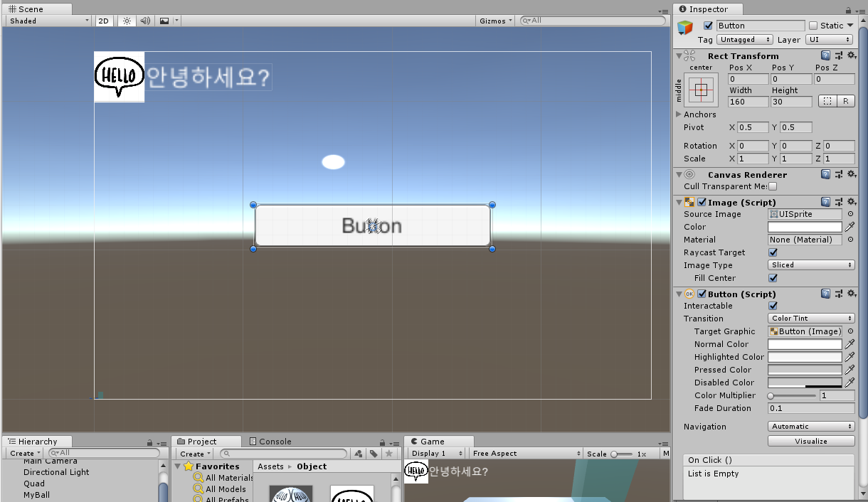Enable the Static checkbox
This screenshot has height=502, width=868.
click(813, 26)
